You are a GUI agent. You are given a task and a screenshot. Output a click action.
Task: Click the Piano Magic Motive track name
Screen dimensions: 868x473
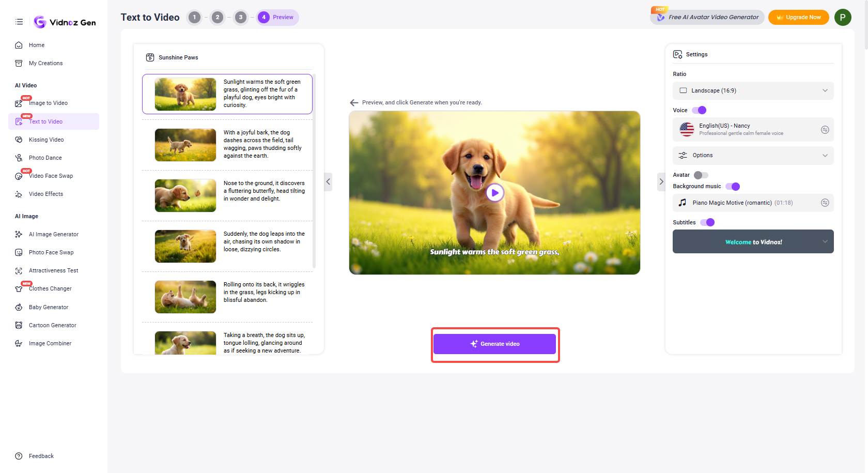[x=732, y=203]
